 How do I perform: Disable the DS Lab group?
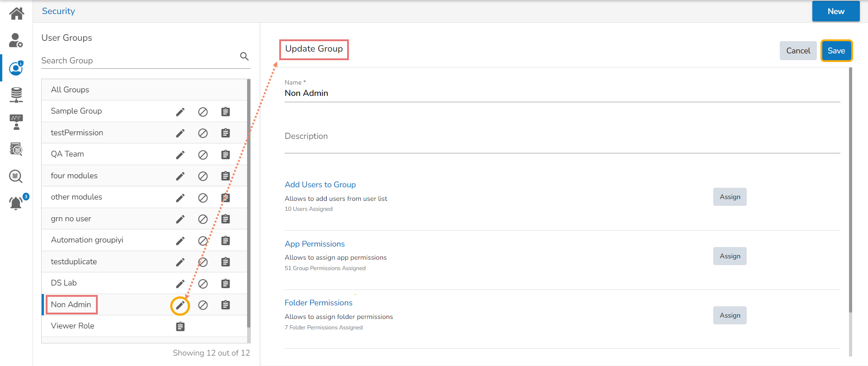click(203, 284)
